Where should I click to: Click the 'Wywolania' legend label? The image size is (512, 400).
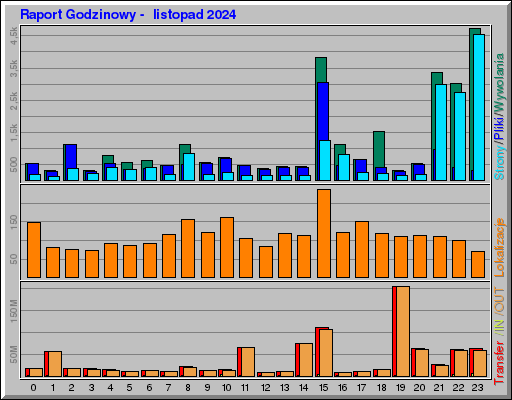(499, 84)
